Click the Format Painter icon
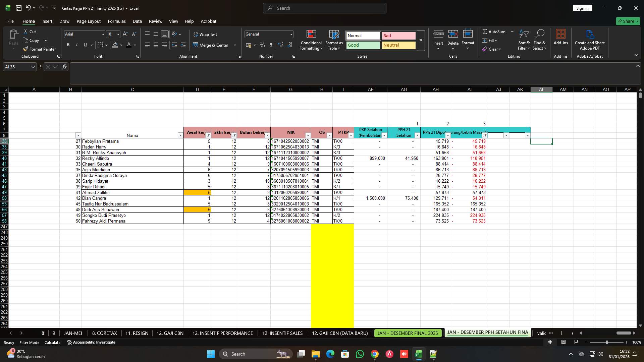Image resolution: width=644 pixels, height=362 pixels. [26, 49]
